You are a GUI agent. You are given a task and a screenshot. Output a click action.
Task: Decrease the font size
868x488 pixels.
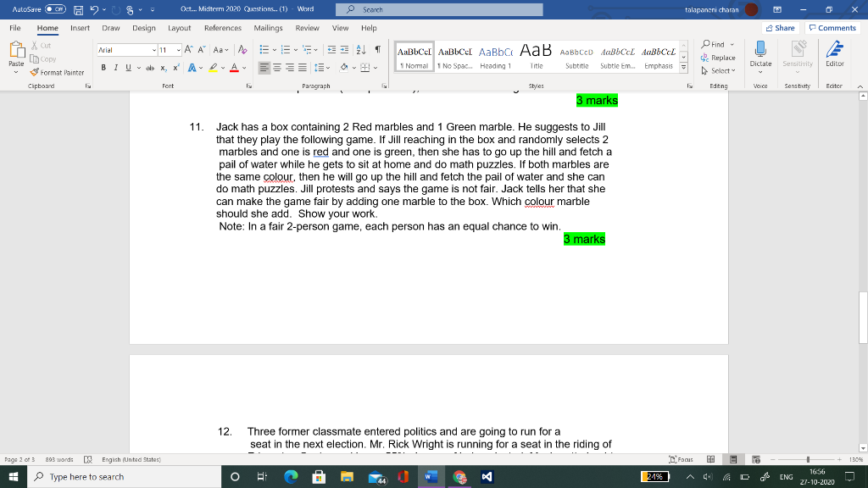(202, 50)
